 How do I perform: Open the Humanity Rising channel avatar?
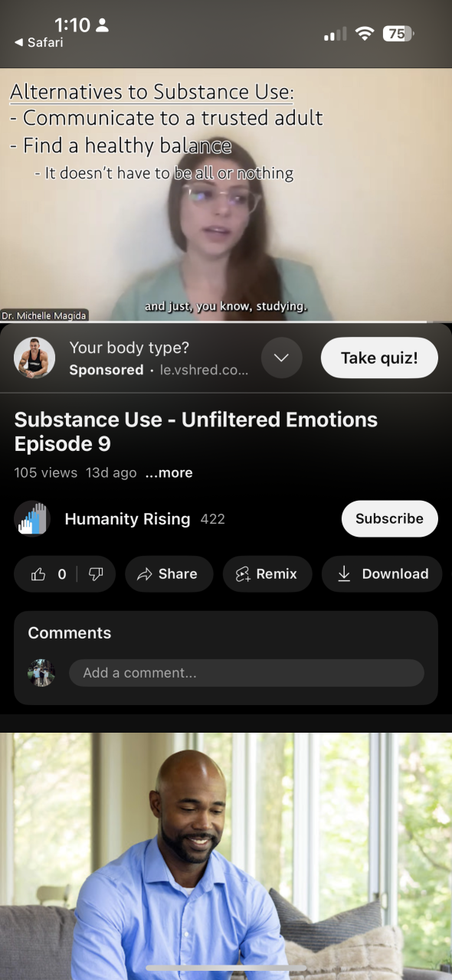coord(31,519)
